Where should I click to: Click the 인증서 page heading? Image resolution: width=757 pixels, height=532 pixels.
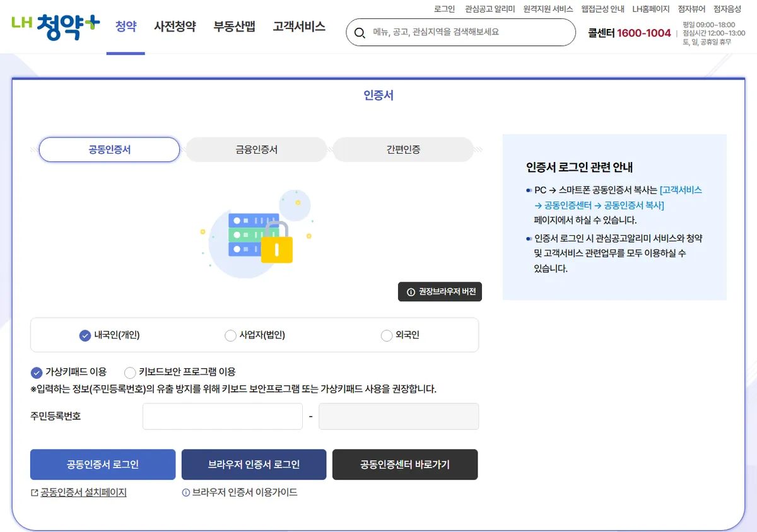(x=378, y=95)
